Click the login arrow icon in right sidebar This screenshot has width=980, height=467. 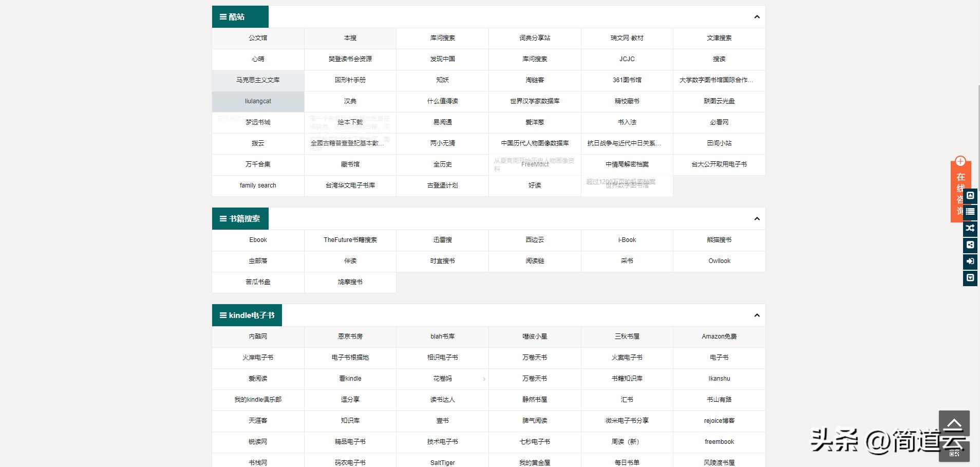coord(970,261)
